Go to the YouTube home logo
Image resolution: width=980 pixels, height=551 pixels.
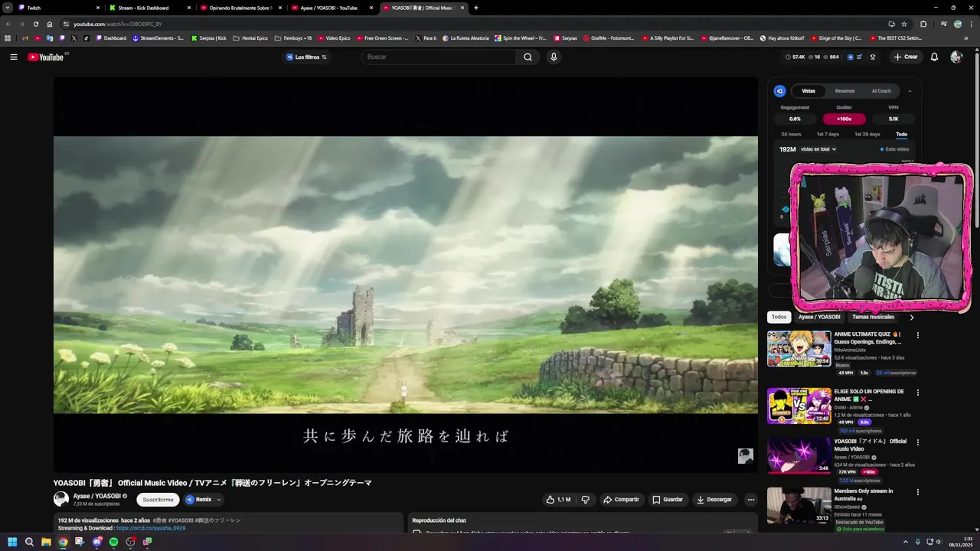[x=46, y=57]
